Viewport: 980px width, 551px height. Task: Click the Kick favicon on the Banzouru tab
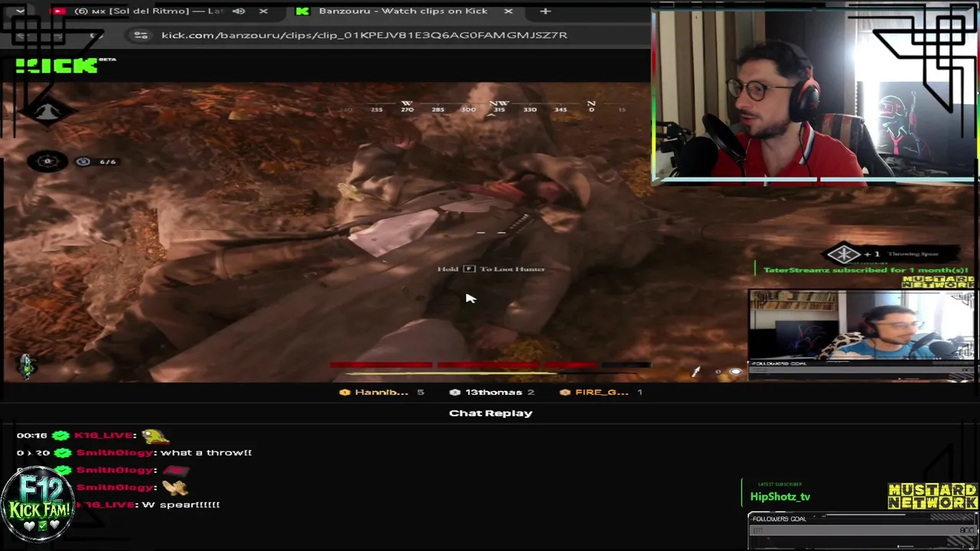[302, 11]
